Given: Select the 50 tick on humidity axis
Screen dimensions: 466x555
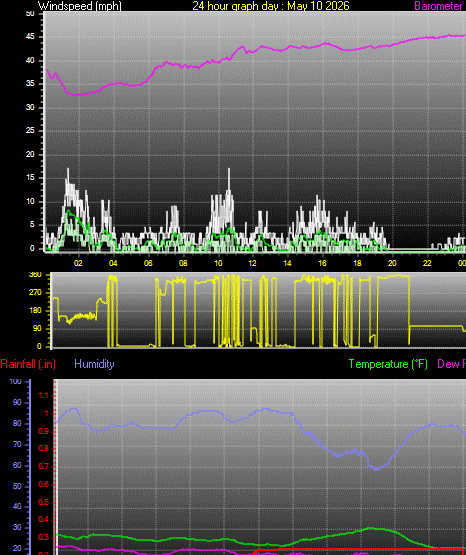Looking at the screenshot, I should 17,486.
